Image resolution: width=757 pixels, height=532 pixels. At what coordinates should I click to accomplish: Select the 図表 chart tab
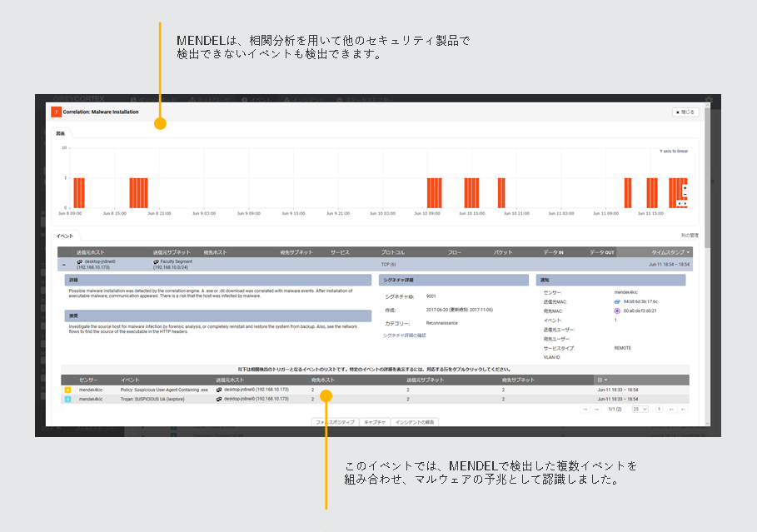(x=61, y=134)
